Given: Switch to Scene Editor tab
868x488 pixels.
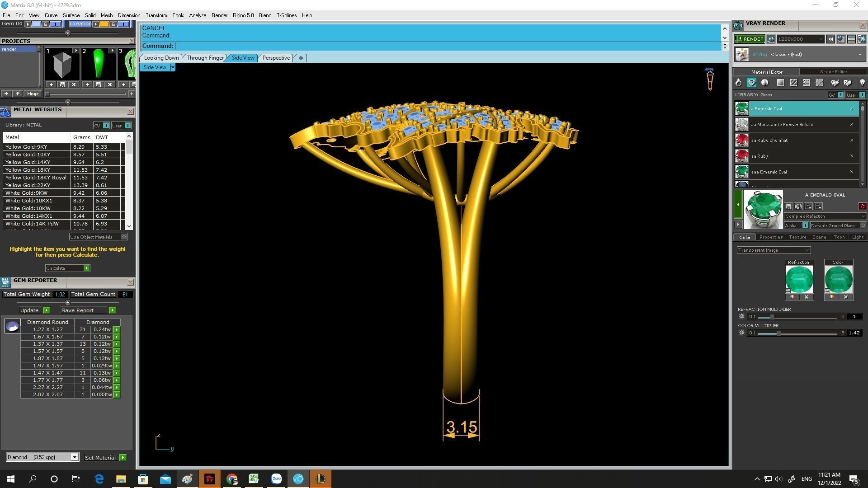Looking at the screenshot, I should click(833, 72).
